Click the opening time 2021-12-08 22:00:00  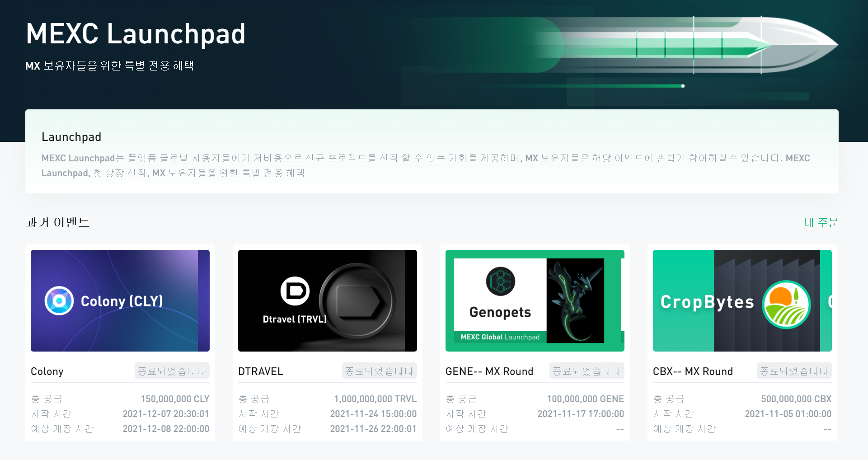(x=166, y=429)
